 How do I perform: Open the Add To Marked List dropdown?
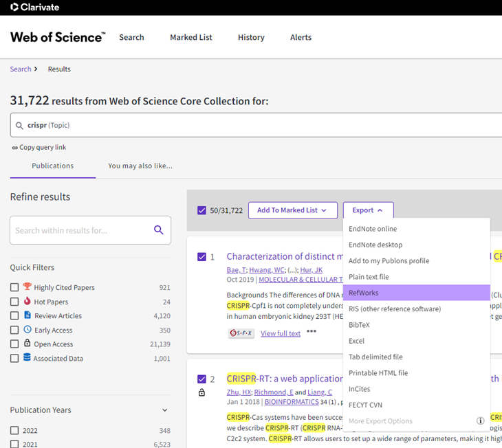[x=293, y=210]
